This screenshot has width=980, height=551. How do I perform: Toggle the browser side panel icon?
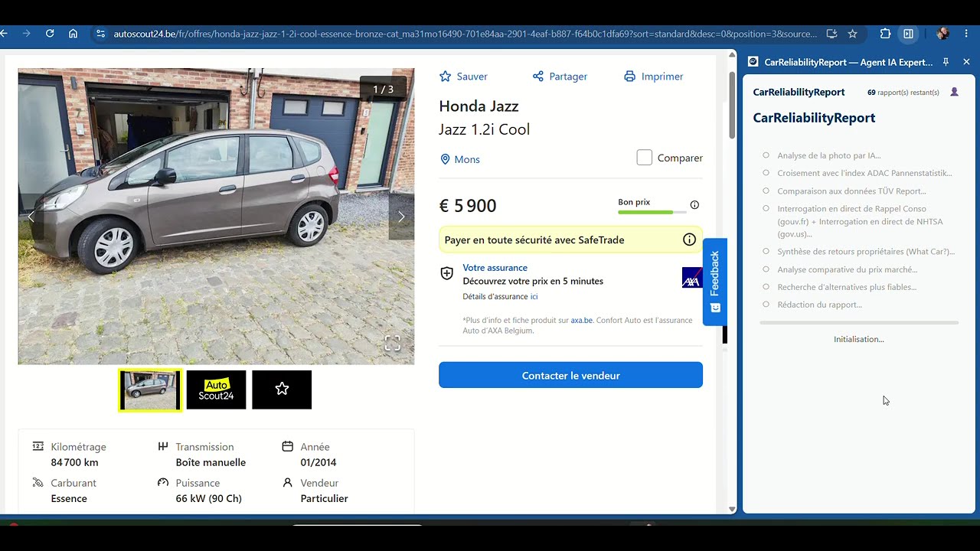(908, 34)
